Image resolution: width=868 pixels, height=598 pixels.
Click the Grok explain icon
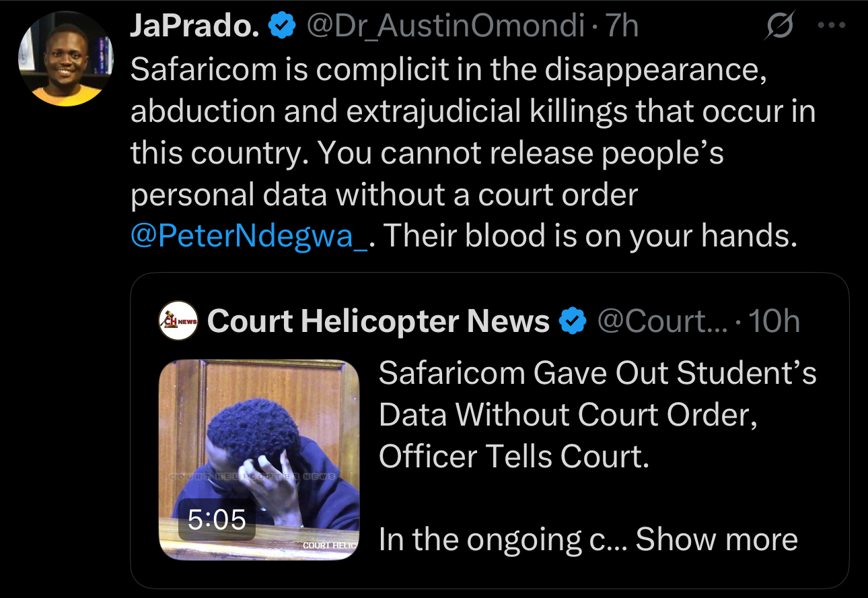781,26
